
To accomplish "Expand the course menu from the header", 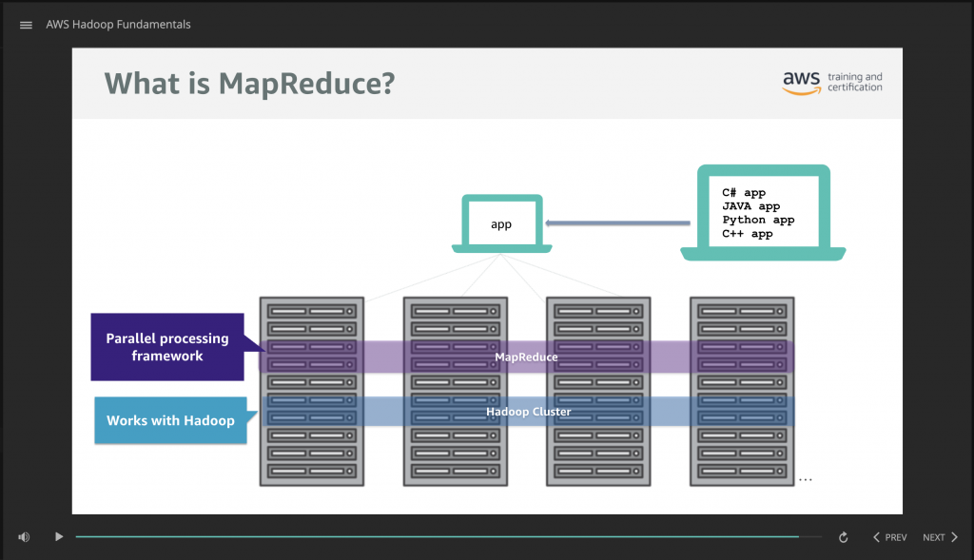I will [x=25, y=25].
